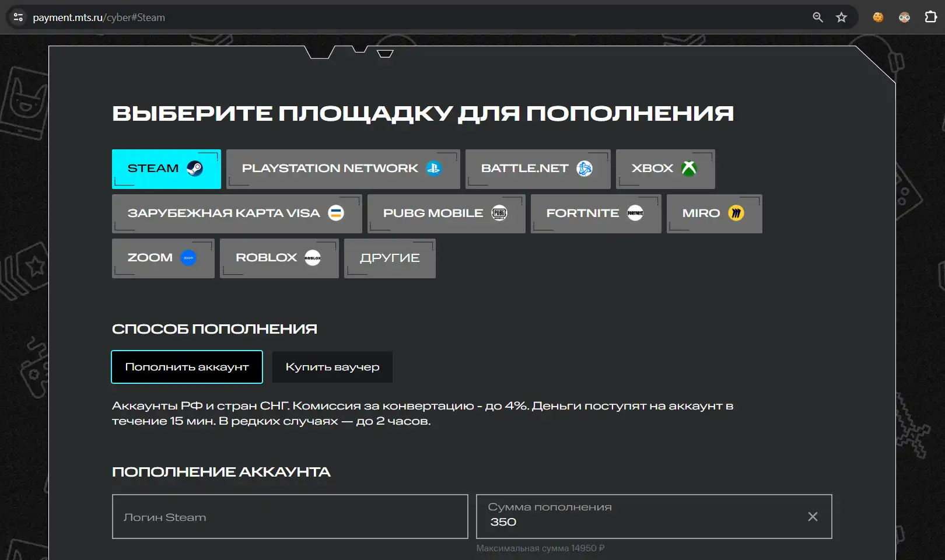Click the Сумма пополнения amount field
This screenshot has height=560, width=945.
(636, 517)
